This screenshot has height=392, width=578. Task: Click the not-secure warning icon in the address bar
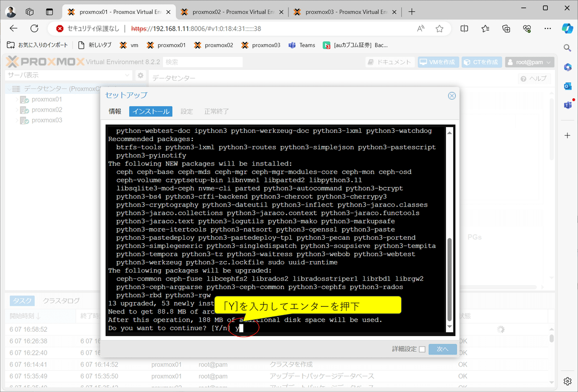[60, 28]
